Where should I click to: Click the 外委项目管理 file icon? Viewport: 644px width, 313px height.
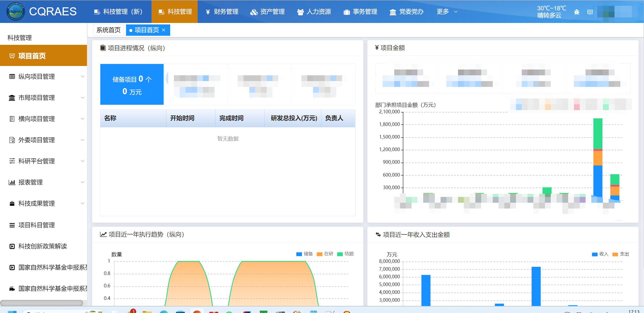tap(12, 140)
